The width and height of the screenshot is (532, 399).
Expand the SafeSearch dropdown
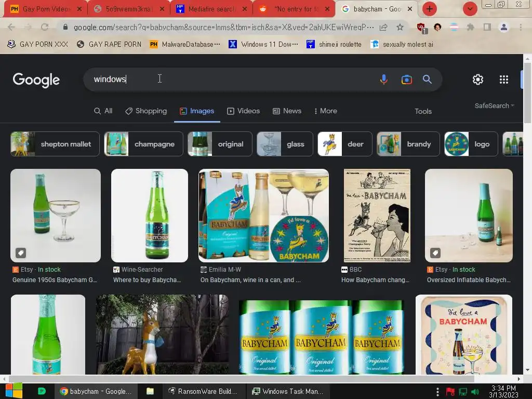495,105
